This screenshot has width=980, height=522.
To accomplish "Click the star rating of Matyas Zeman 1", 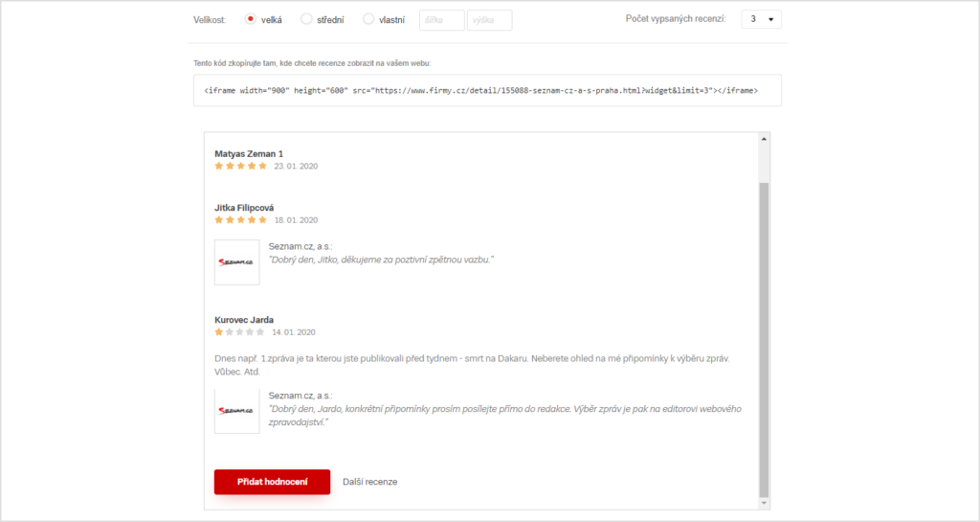I will (x=240, y=167).
